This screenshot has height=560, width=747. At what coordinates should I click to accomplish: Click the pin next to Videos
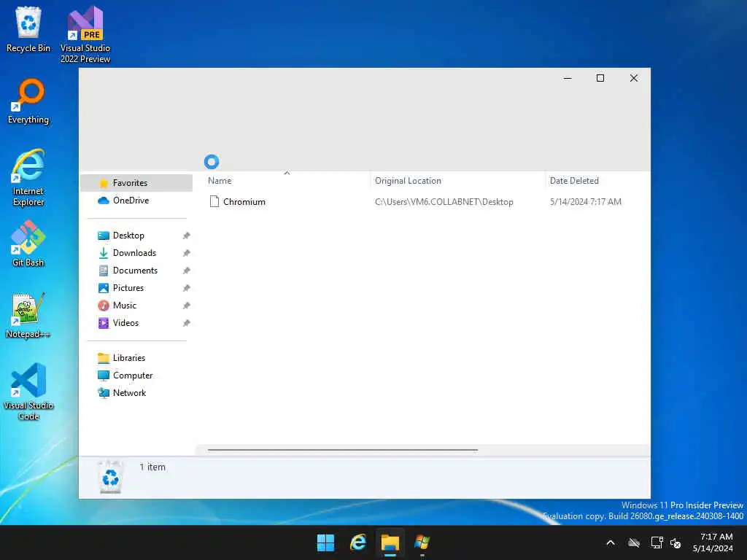[x=187, y=323]
